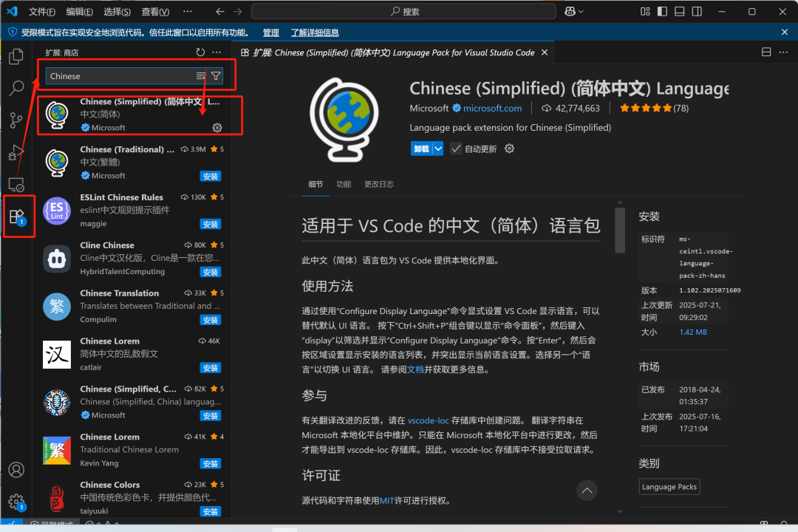Install Cline Chinese extension
The height and width of the screenshot is (532, 798).
point(210,272)
